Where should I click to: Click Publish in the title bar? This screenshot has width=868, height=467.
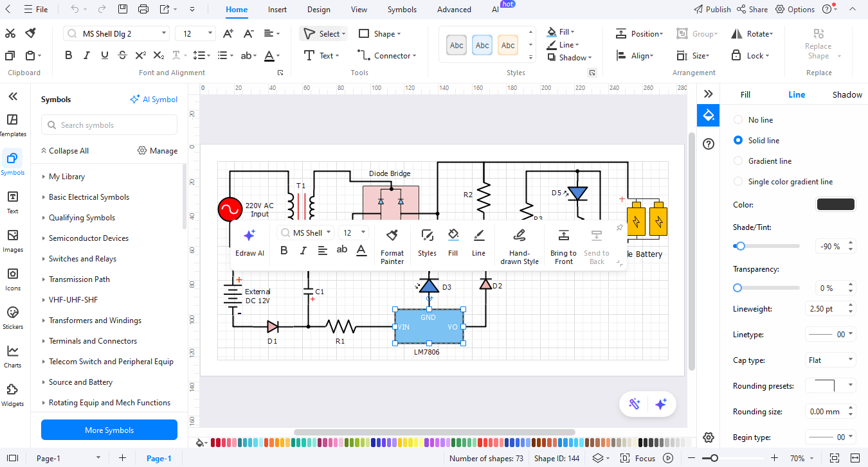click(x=712, y=10)
